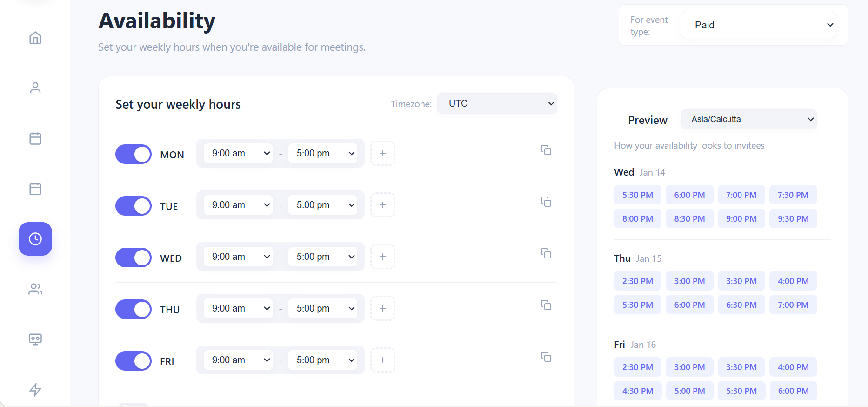Open the profile icon in the sidebar
This screenshot has width=868, height=407.
tap(35, 88)
